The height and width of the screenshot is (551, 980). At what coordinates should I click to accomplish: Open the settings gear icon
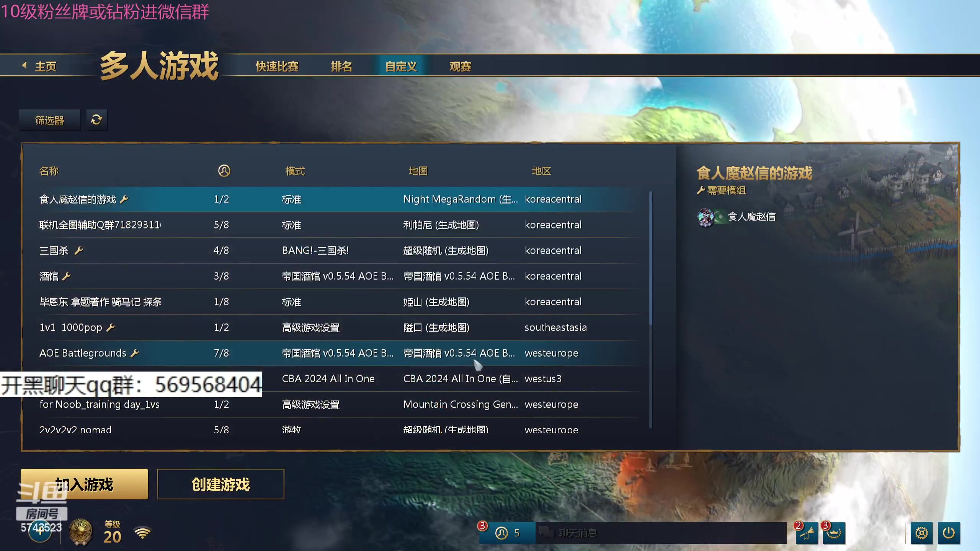[x=921, y=533]
